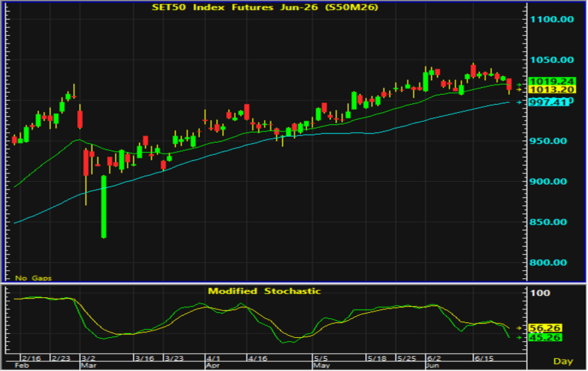Image resolution: width=588 pixels, height=371 pixels.
Task: Click the 900.00 price axis label
Action: click(x=548, y=181)
